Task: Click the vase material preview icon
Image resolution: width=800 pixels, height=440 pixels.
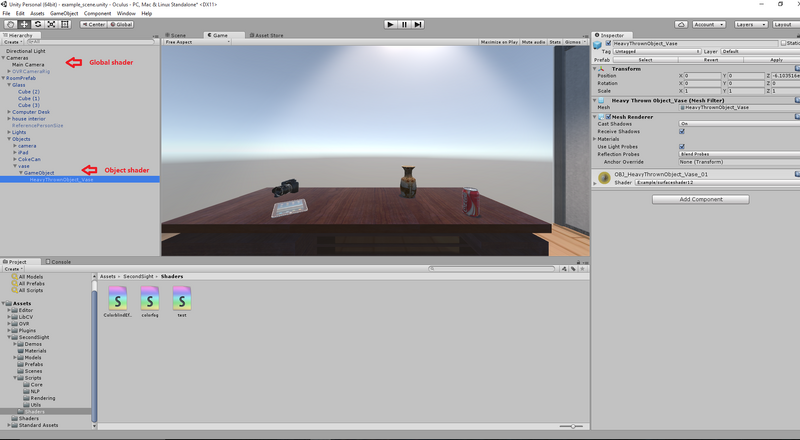Action: [x=605, y=178]
